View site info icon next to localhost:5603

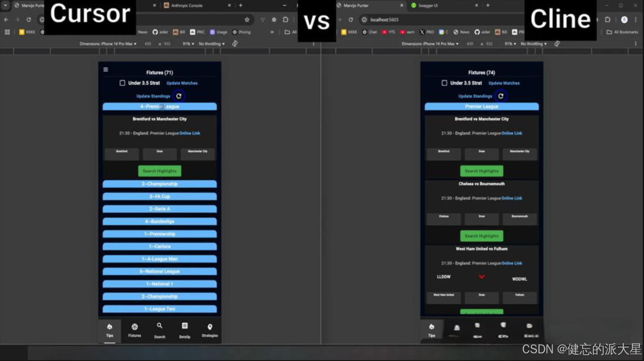[x=364, y=20]
